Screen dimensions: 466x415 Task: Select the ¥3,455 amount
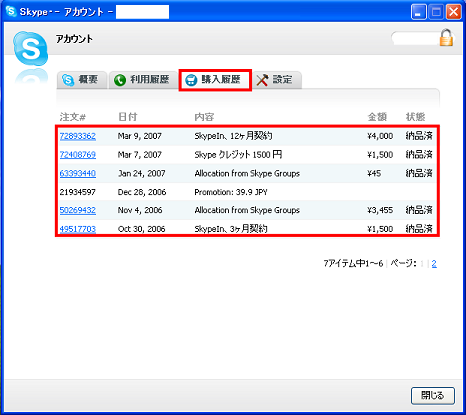tap(380, 210)
